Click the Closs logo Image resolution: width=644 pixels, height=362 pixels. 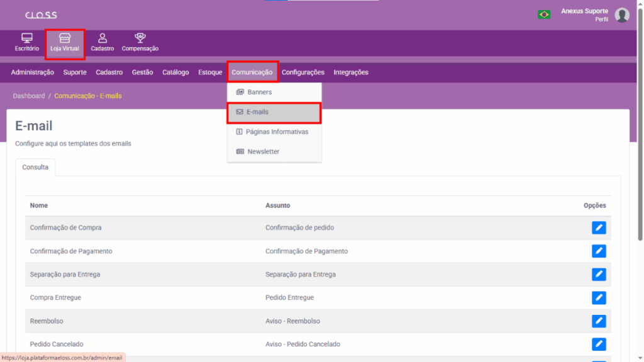[41, 14]
